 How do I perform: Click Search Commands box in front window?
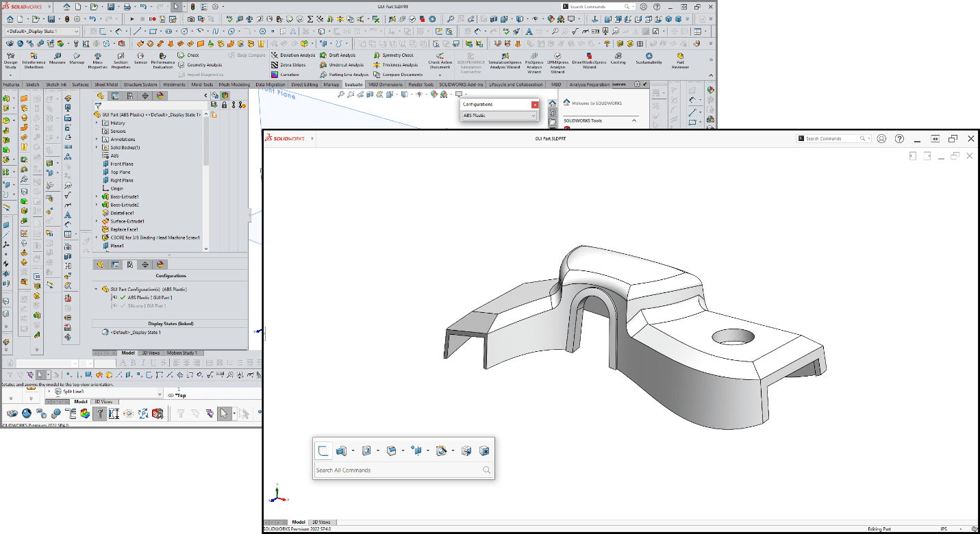834,138
